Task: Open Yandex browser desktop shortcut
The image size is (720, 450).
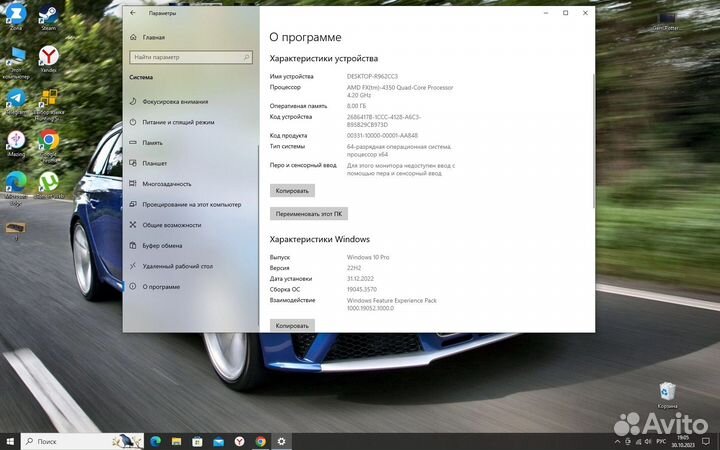Action: pos(48,59)
